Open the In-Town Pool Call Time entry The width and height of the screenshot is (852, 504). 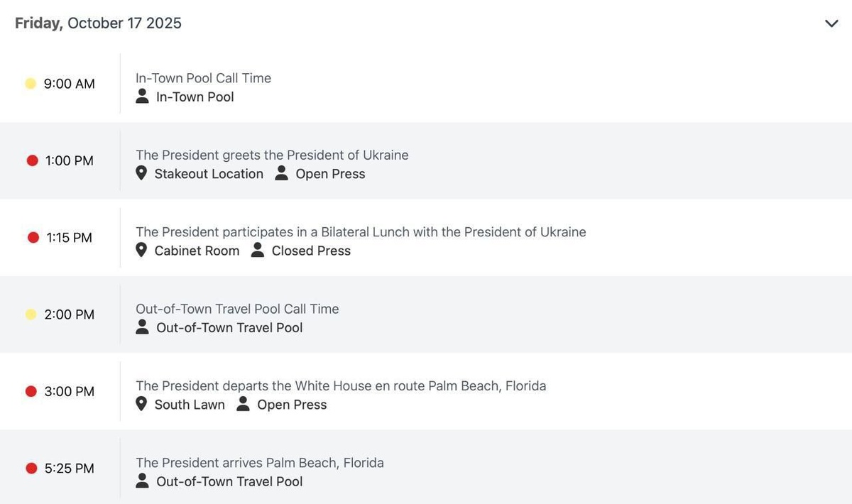(x=203, y=78)
